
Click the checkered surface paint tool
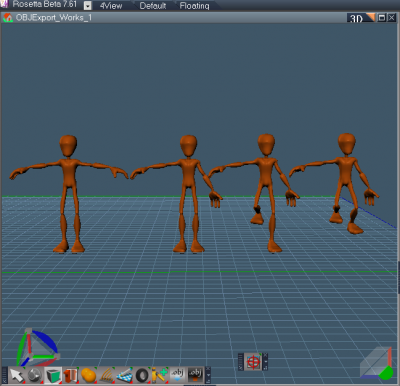tap(124, 376)
